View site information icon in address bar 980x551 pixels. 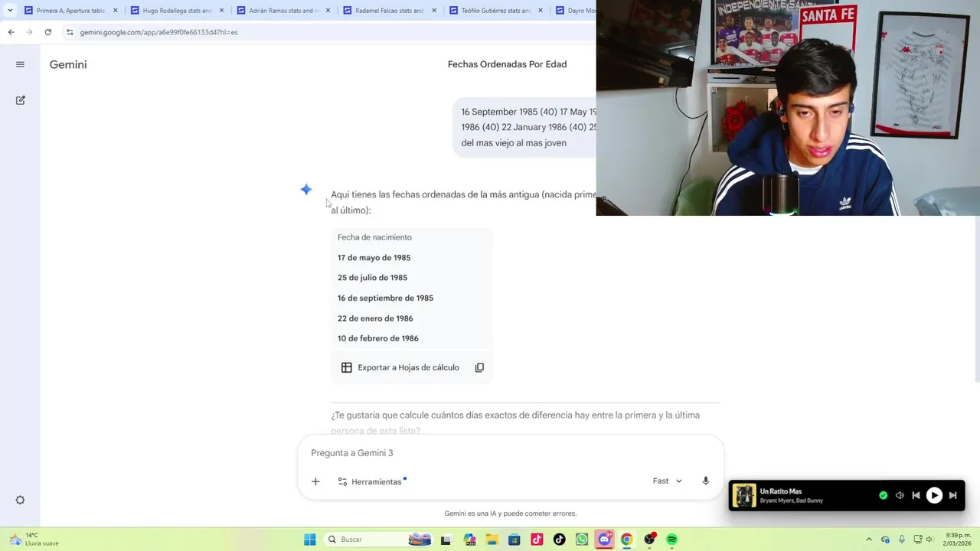click(x=70, y=32)
